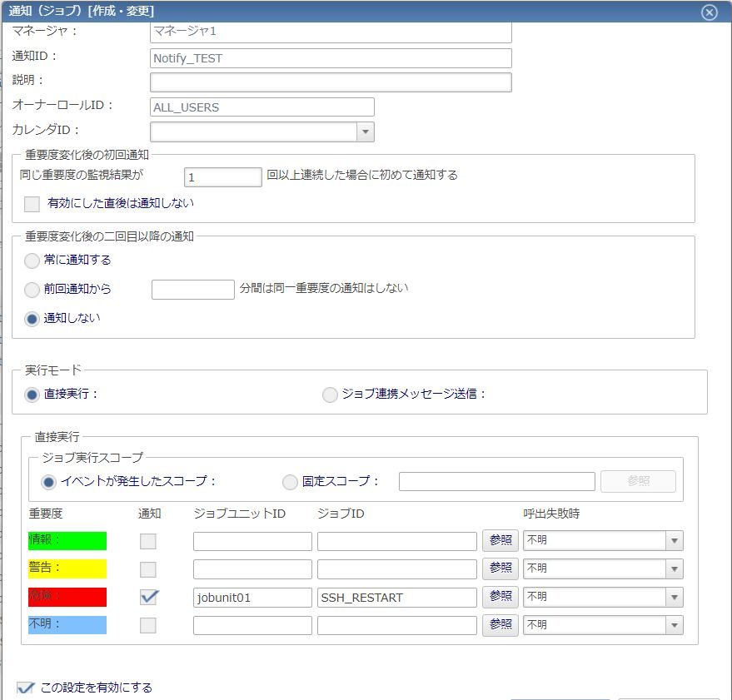
Task: Click the disabled 参照 button beside 固定スコープ
Action: [x=638, y=481]
